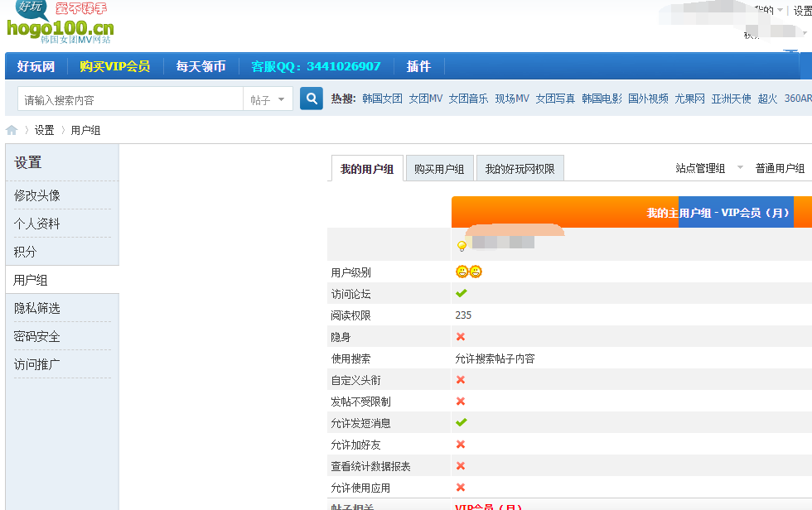The height and width of the screenshot is (510, 812).
Task: Open 好玩网 in main navigation
Action: click(x=36, y=66)
